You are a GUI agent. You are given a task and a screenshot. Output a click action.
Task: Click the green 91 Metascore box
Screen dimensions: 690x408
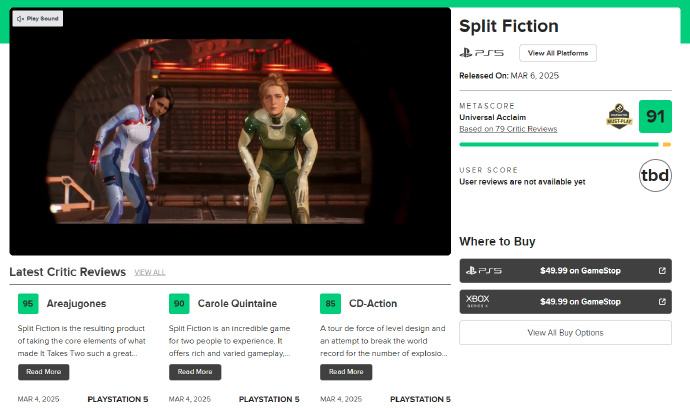click(x=655, y=117)
